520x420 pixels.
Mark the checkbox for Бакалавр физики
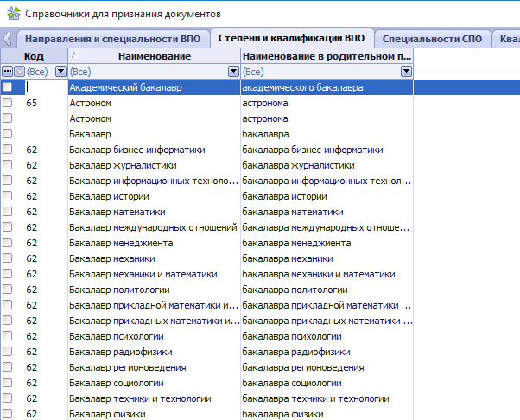[x=8, y=414]
